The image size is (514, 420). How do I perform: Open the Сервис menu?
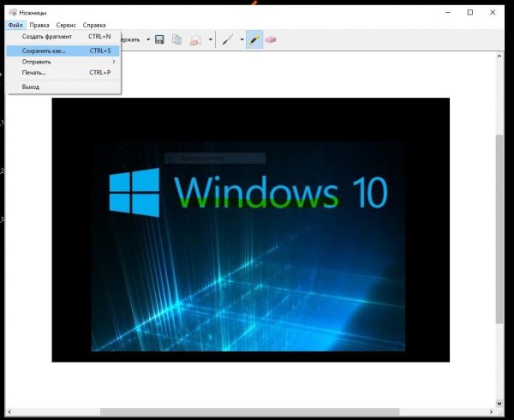(66, 25)
